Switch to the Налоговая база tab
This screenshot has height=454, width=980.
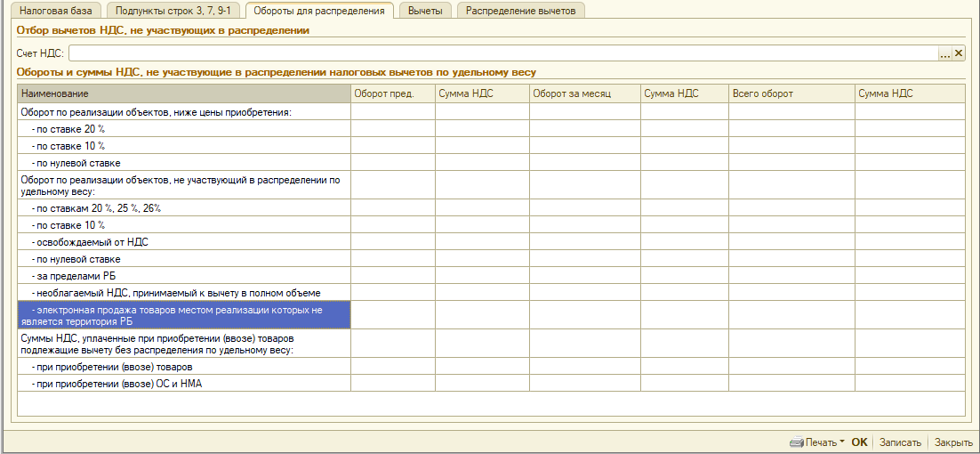[55, 11]
